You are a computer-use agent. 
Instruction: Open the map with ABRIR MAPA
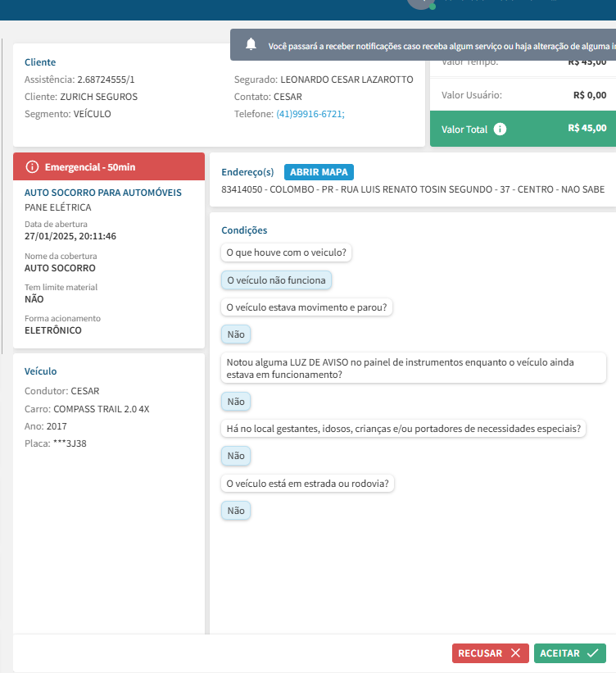pyautogui.click(x=319, y=172)
